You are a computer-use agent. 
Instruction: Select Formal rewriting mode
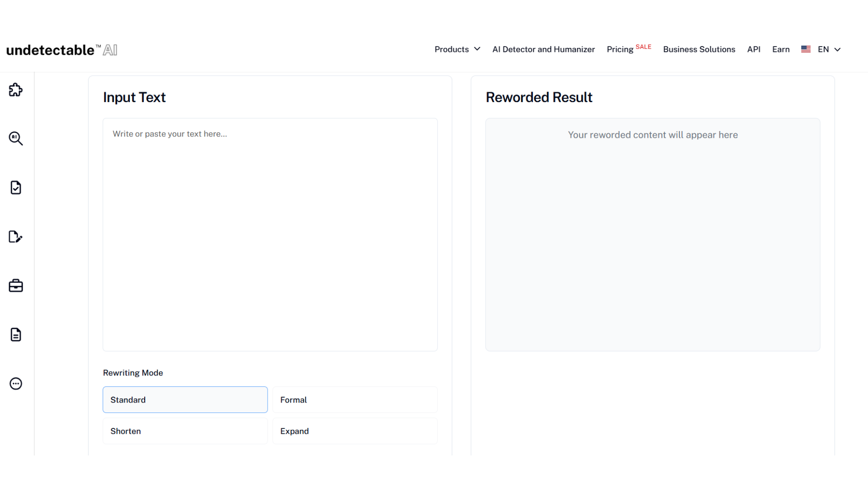click(355, 399)
